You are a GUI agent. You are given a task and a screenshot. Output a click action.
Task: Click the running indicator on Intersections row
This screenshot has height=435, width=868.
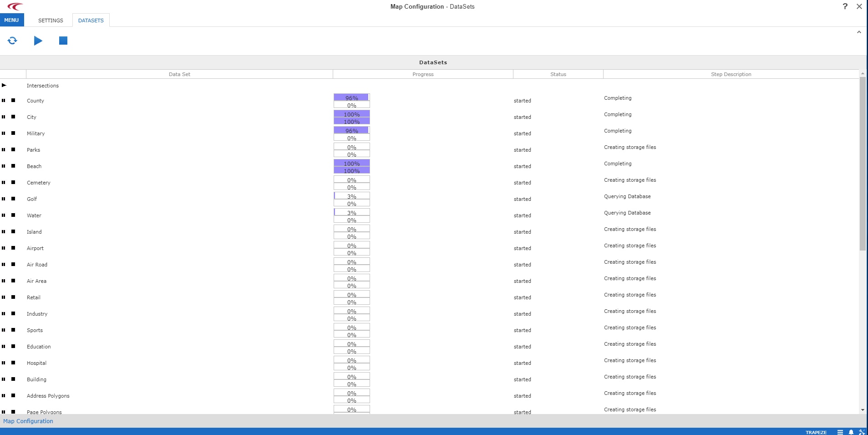point(4,85)
